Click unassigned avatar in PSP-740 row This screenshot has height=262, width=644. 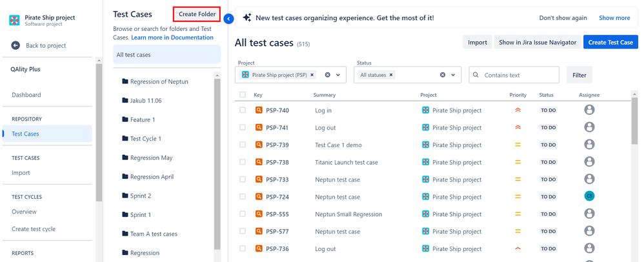(x=589, y=110)
